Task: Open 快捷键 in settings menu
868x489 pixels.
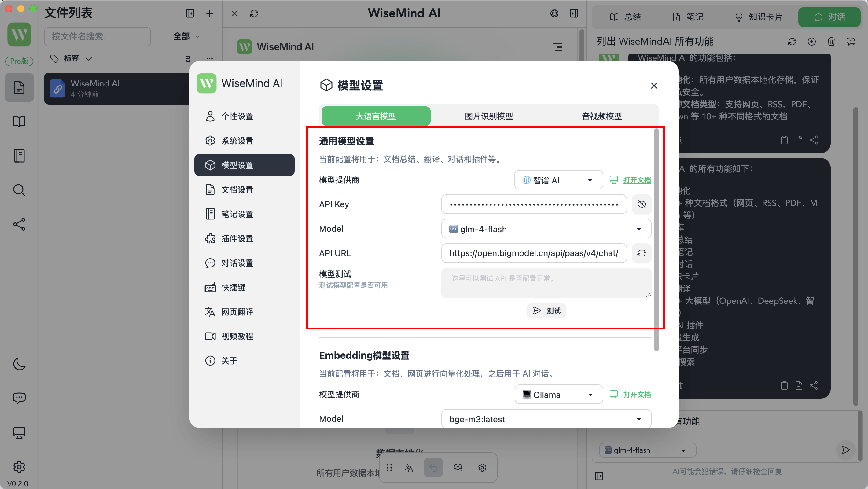Action: pos(244,287)
